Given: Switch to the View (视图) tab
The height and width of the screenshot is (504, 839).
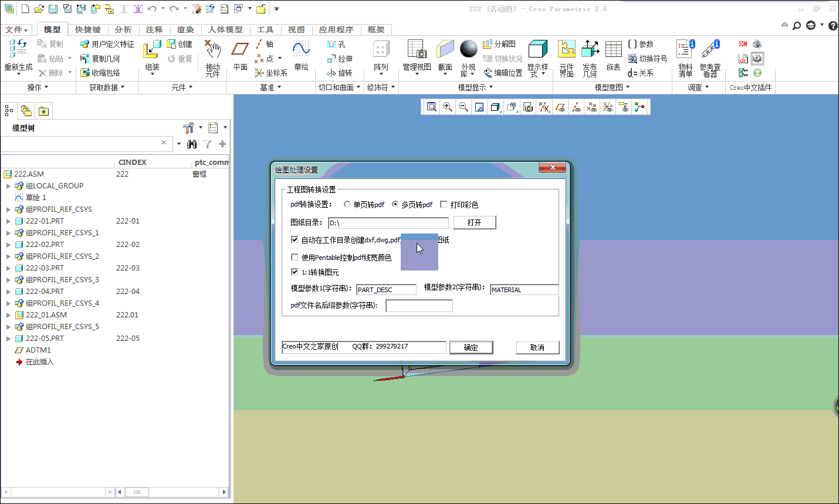Looking at the screenshot, I should coord(296,29).
